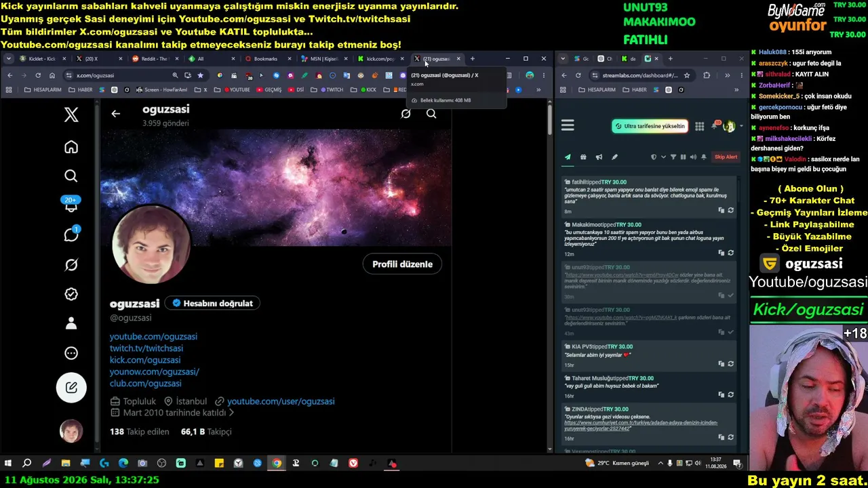Click the Hesabını doğrulat button
Screen dimensions: 868x488
click(x=213, y=304)
